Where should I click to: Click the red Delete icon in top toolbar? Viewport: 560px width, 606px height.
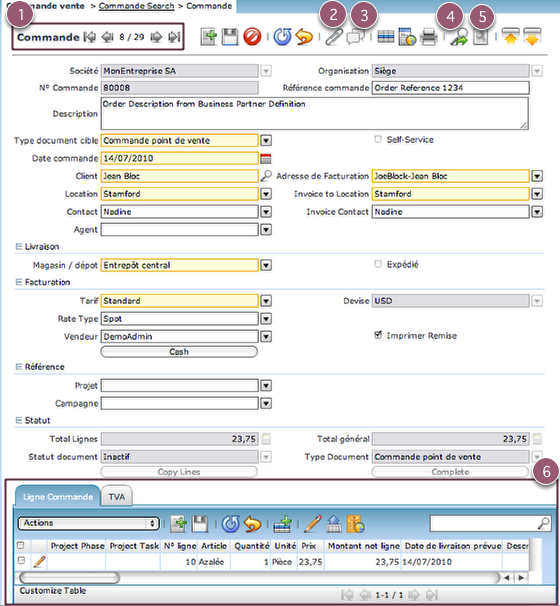(x=252, y=37)
